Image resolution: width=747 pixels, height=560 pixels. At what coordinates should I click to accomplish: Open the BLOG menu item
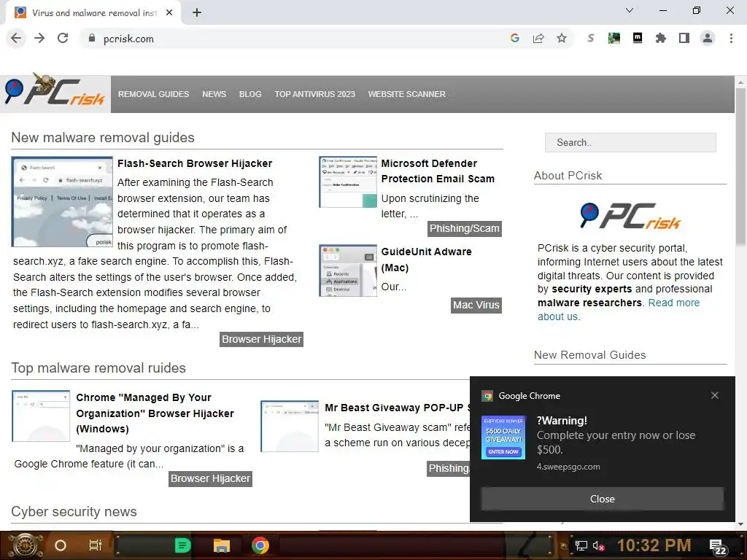pos(250,94)
